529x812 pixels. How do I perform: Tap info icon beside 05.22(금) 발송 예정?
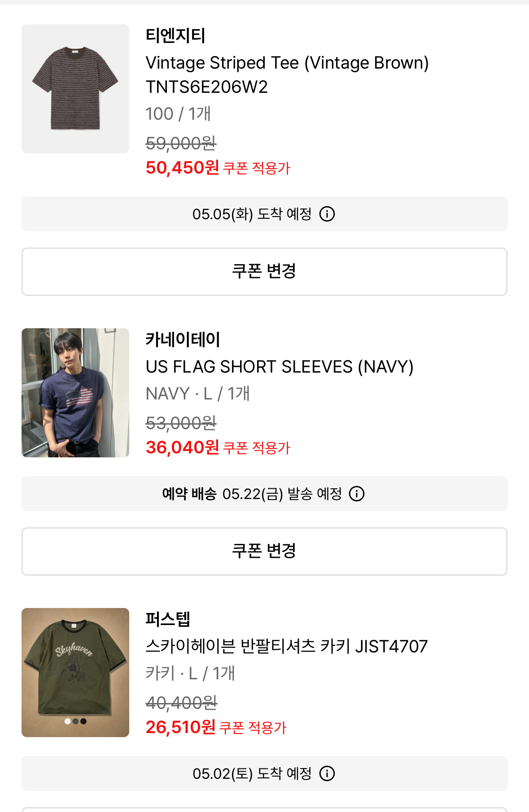pos(357,494)
